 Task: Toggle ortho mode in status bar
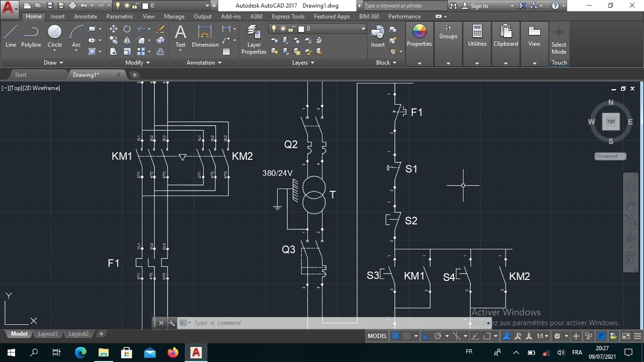pyautogui.click(x=427, y=336)
